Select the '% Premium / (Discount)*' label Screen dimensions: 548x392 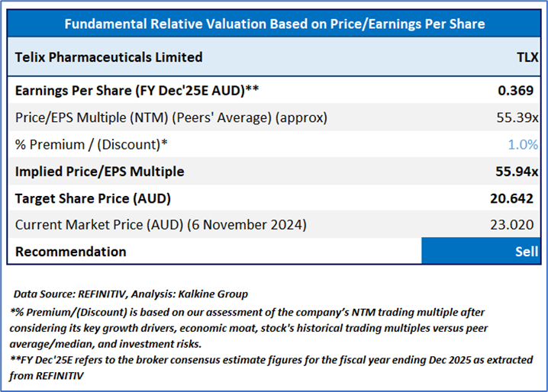tap(92, 144)
